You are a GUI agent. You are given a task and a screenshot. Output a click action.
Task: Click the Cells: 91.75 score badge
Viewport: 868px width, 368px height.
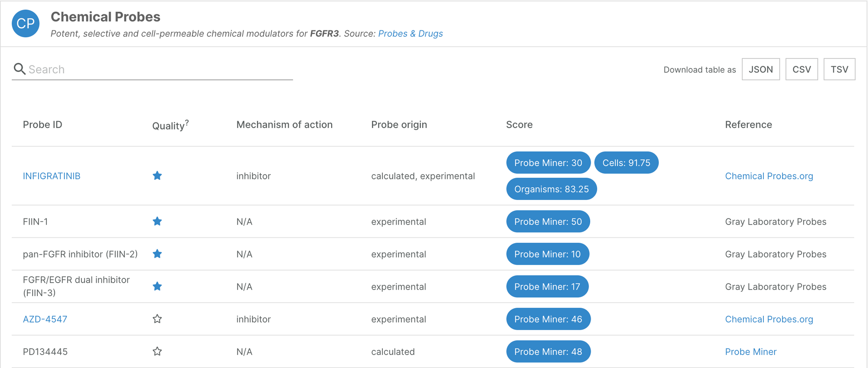click(626, 163)
